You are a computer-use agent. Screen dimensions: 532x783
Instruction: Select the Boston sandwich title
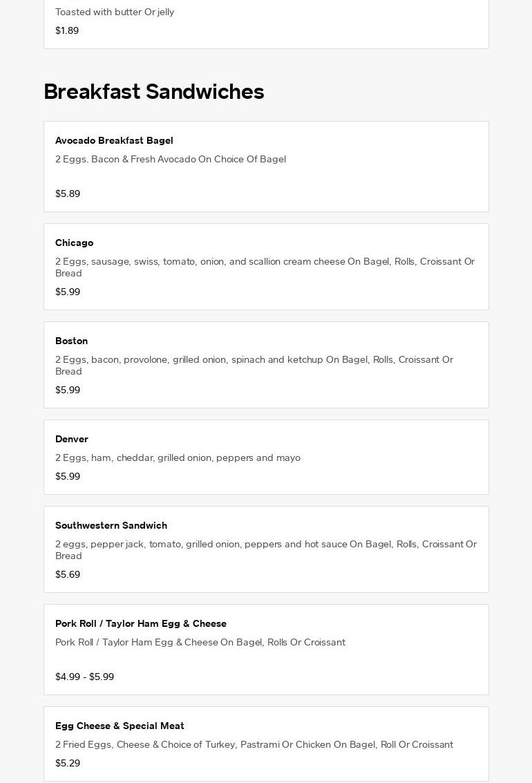[71, 341]
